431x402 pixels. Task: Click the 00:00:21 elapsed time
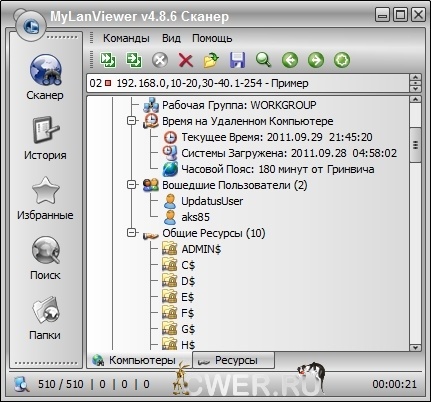(x=394, y=384)
